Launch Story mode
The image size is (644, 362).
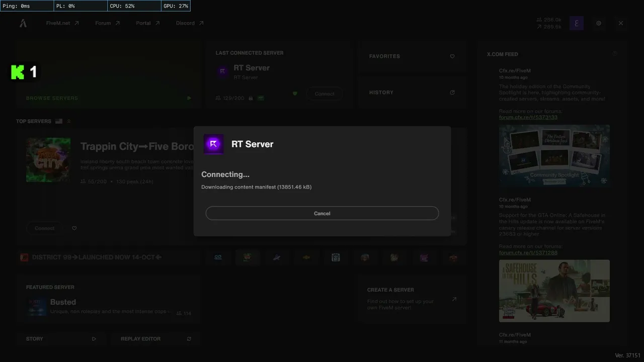pyautogui.click(x=61, y=339)
